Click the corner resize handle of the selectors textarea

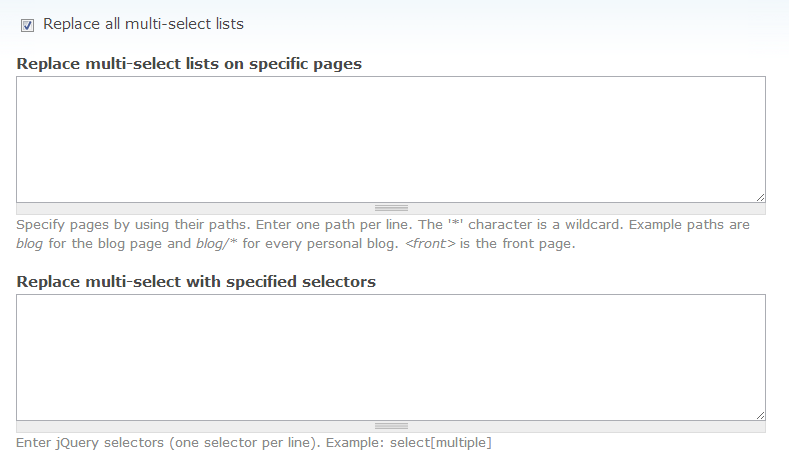[x=760, y=416]
